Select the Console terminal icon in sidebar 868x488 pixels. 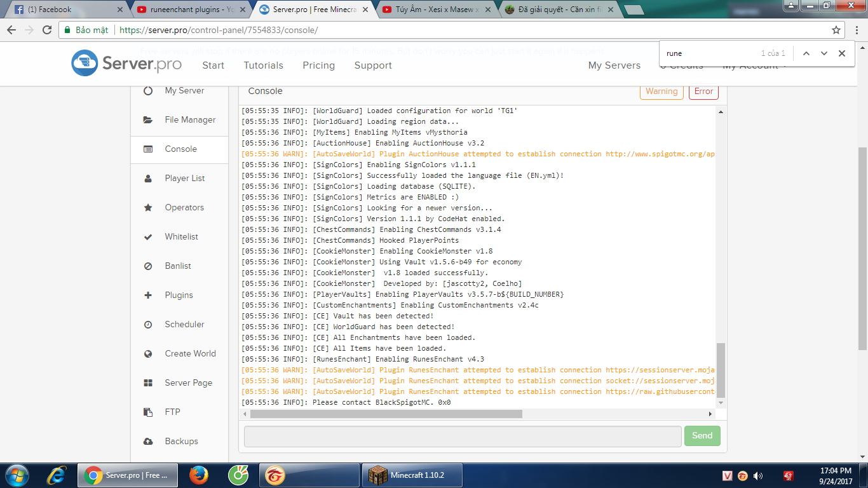148,149
